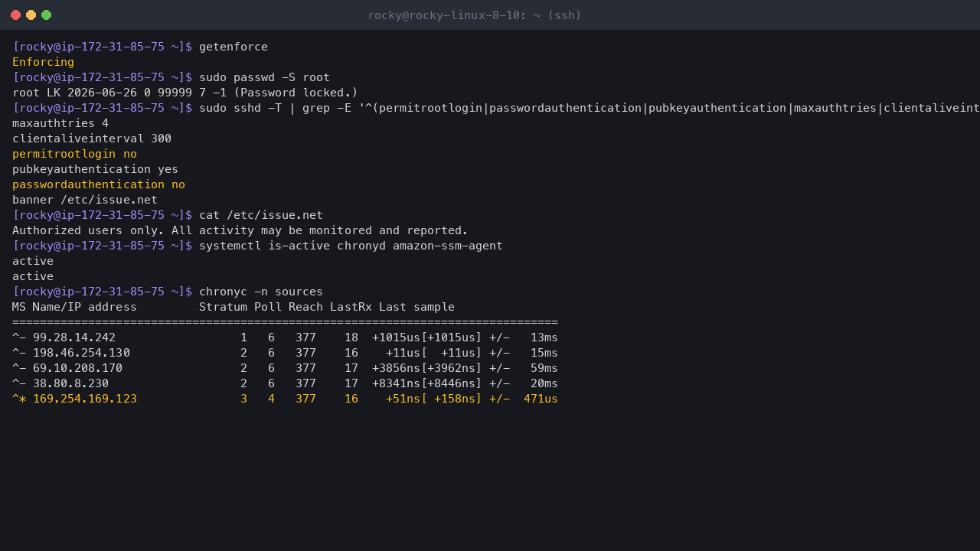
Task: Click the systemctl is-active chronyd command
Action: pos(351,246)
